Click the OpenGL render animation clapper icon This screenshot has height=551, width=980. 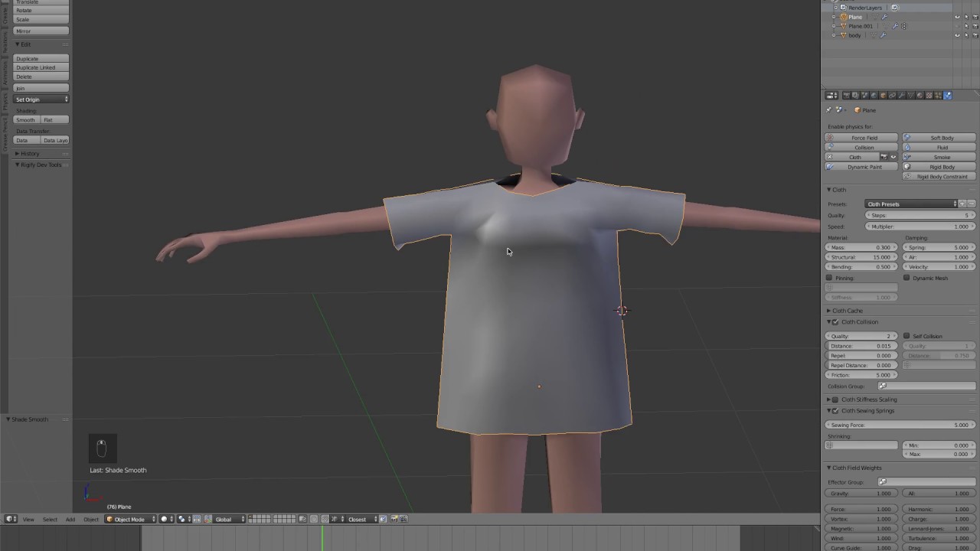(403, 519)
